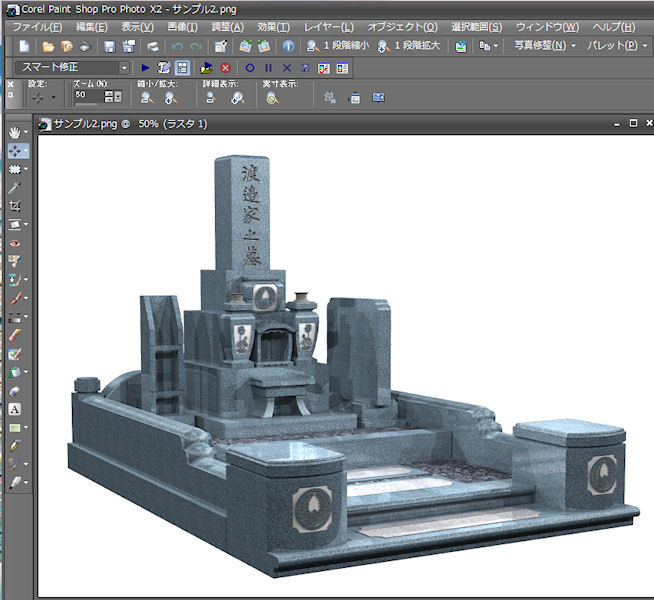This screenshot has width=654, height=600.
Task: Click the Redo arrow icon
Action: tap(196, 46)
